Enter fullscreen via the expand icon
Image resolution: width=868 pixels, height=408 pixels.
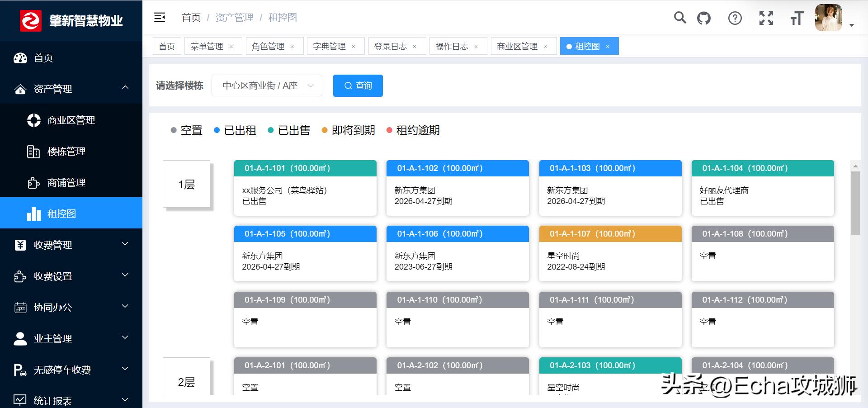[x=766, y=18]
